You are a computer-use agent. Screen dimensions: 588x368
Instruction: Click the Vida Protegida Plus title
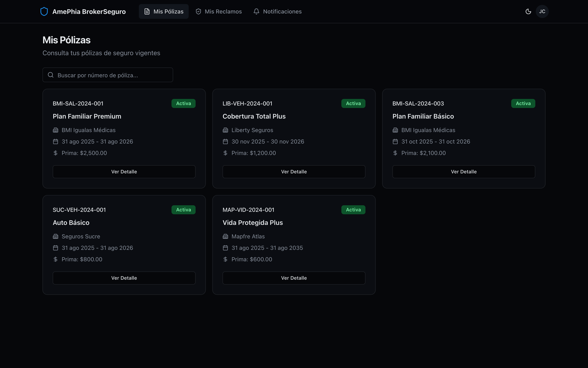(253, 223)
